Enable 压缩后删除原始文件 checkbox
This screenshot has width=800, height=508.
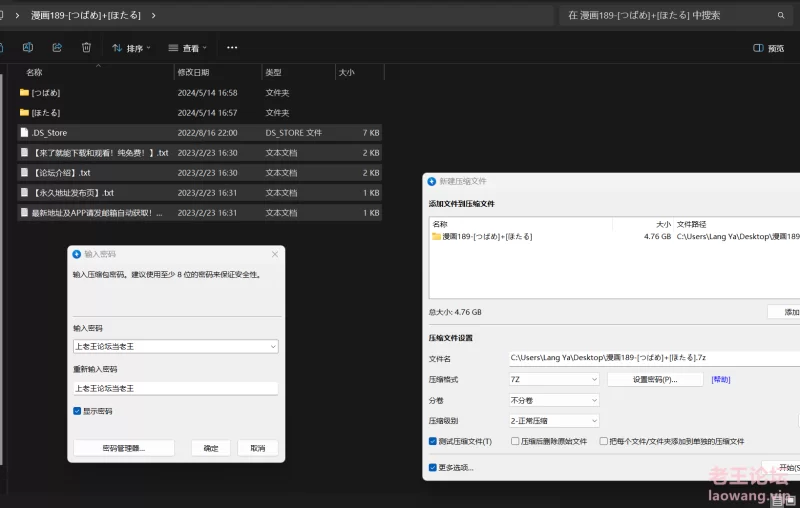[x=515, y=441]
